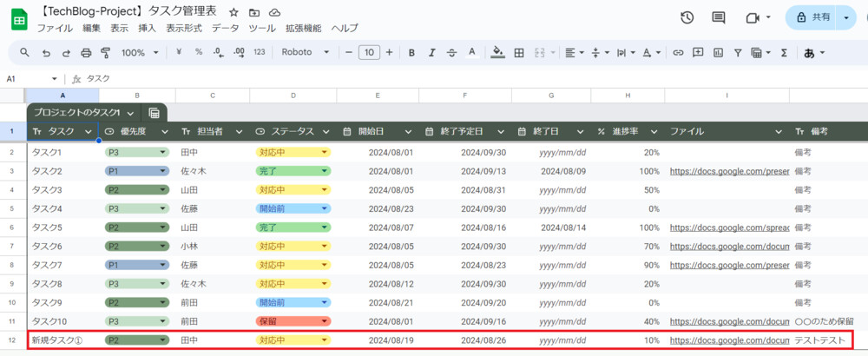Click the create filter icon
Screen dimensions: 868x356
click(x=737, y=52)
